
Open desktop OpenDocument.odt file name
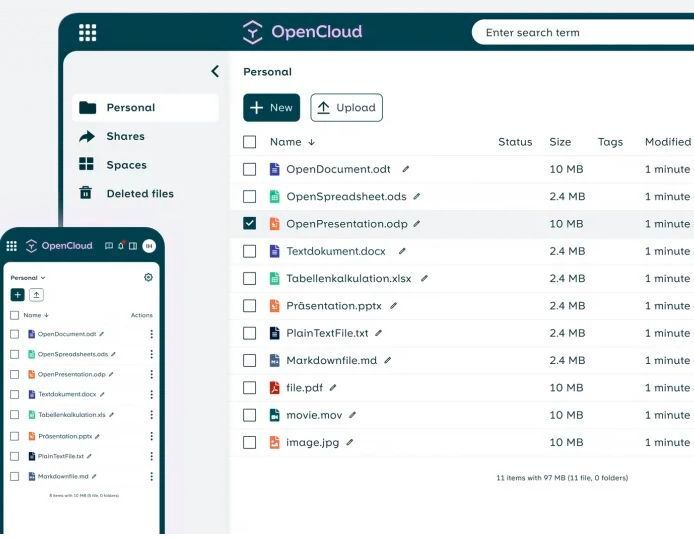(338, 169)
